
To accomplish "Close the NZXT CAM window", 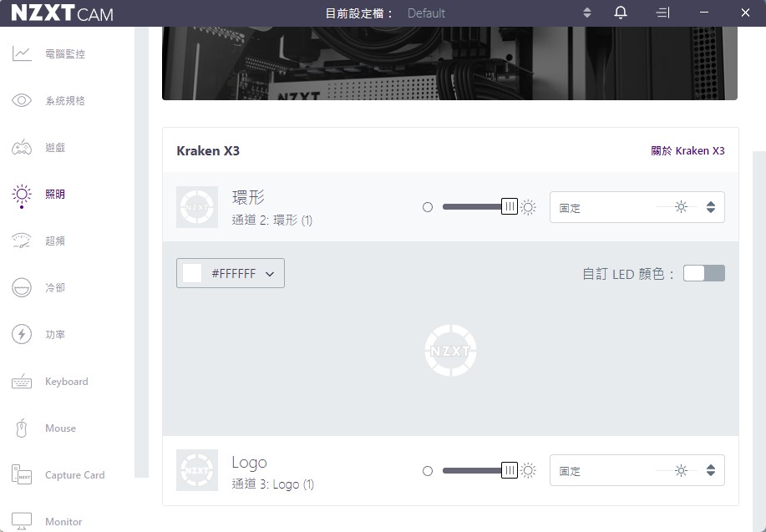I will tap(745, 13).
